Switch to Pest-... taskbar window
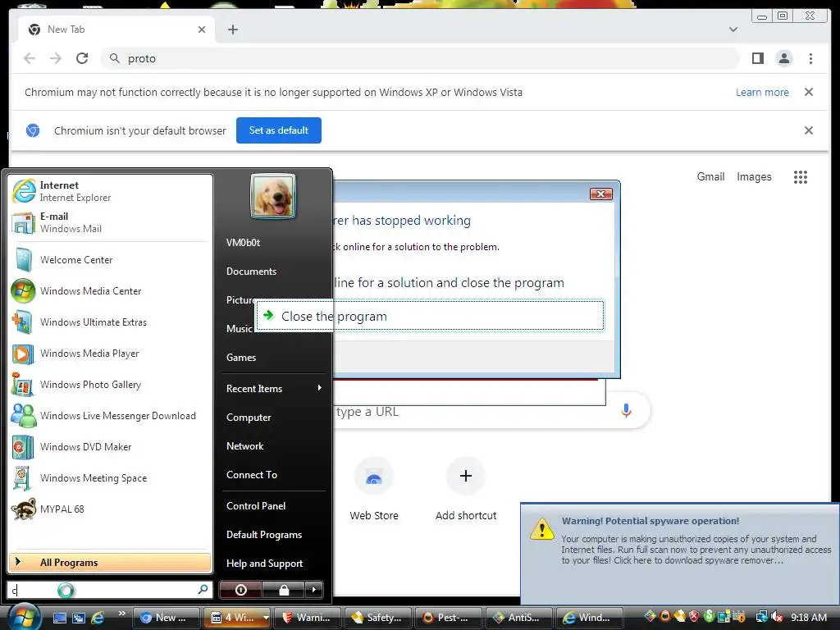840x630 pixels. tap(449, 618)
